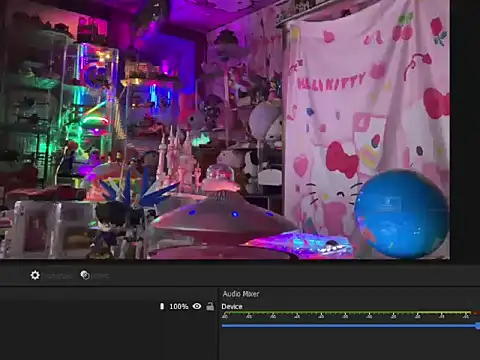This screenshot has width=480, height=360.
Task: Select the 100% value in source row
Action: click(179, 306)
